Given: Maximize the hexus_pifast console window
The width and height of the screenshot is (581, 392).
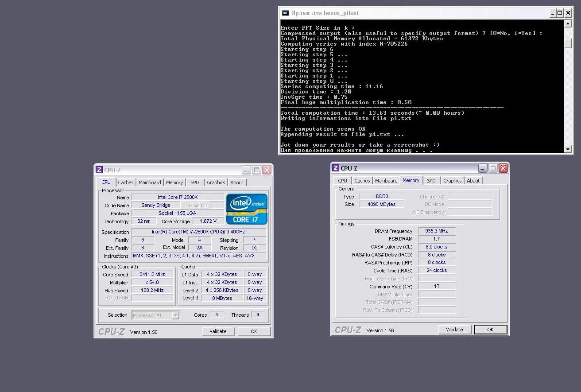Looking at the screenshot, I should point(560,13).
